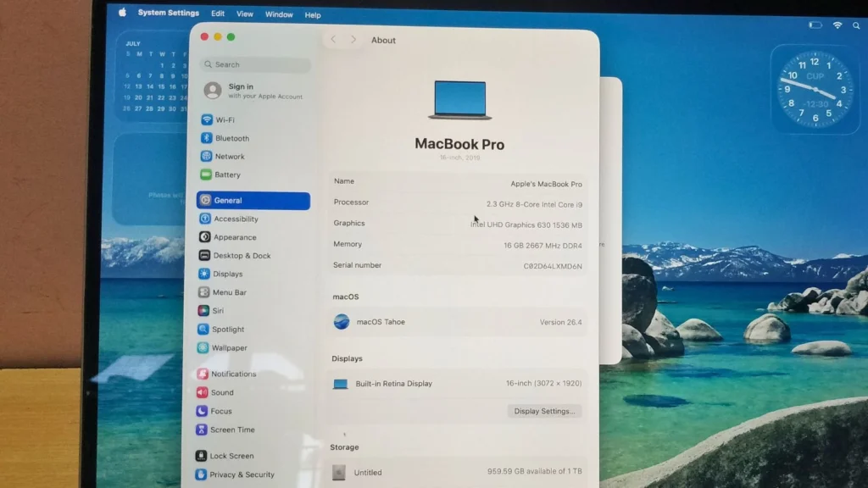Viewport: 868px width, 488px height.
Task: Open Wi-Fi settings in sidebar
Action: coord(218,119)
